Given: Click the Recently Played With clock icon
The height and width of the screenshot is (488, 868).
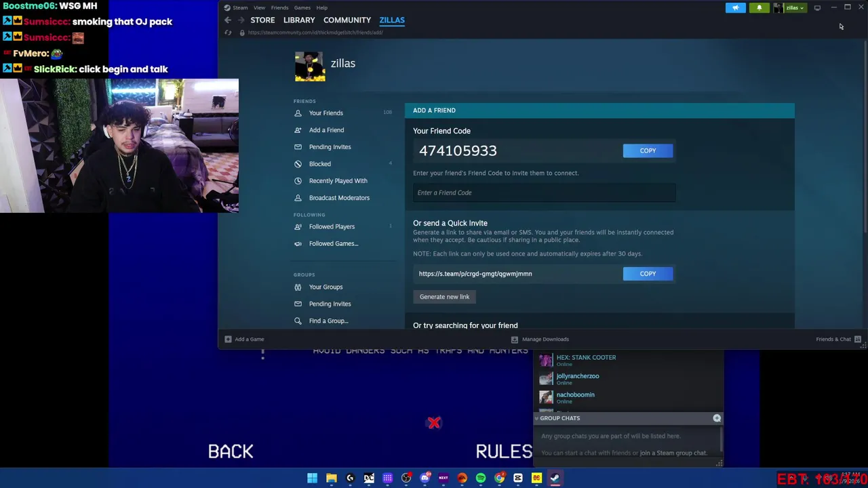Looking at the screenshot, I should click(298, 181).
